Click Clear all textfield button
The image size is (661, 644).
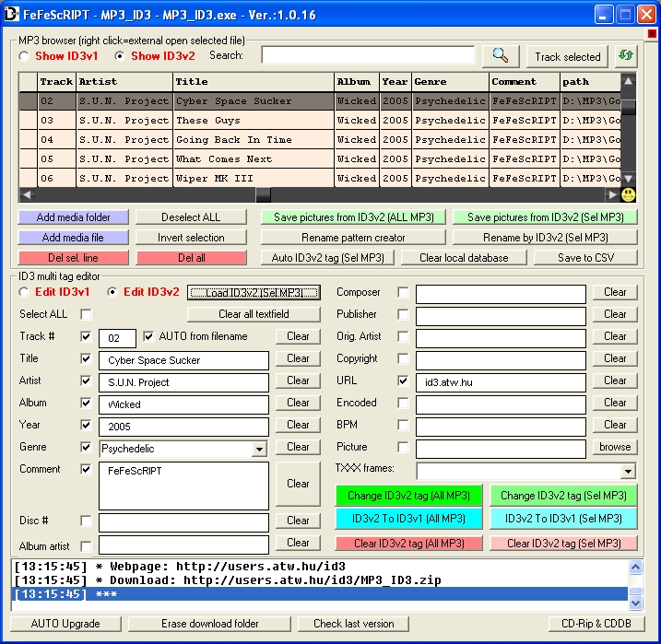(254, 314)
